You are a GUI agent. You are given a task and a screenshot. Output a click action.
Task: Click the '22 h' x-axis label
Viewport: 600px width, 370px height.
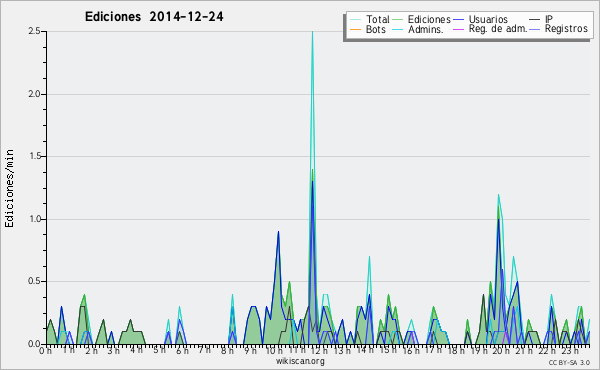[546, 350]
